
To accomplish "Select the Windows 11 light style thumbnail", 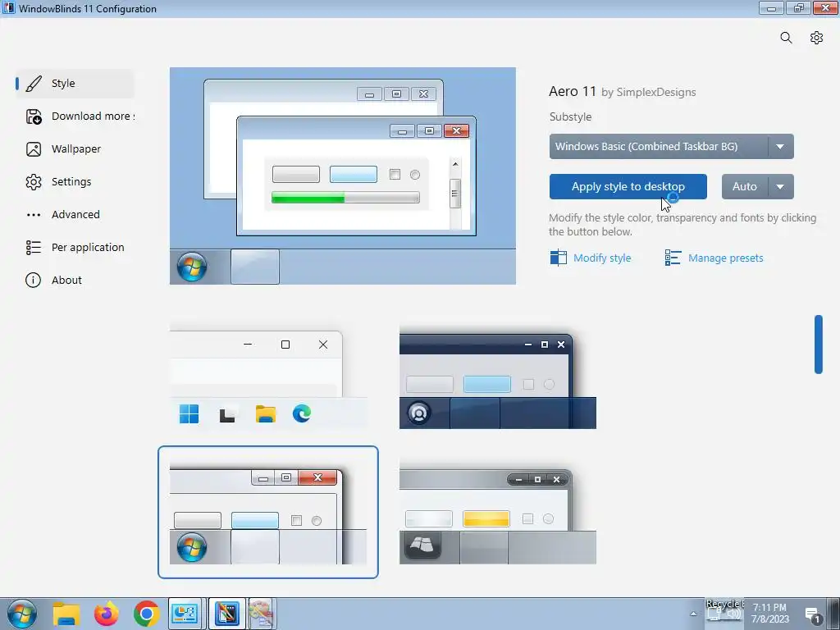I will click(268, 379).
